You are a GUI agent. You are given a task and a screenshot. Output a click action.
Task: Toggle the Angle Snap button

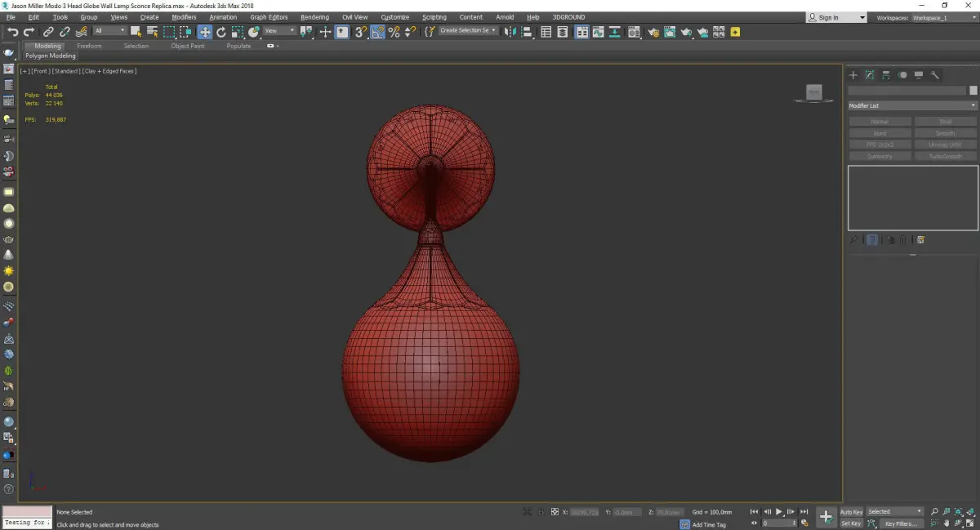click(378, 32)
